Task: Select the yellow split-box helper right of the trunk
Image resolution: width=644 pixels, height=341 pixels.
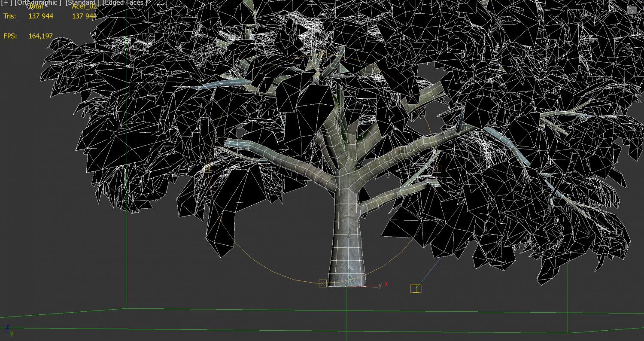Action: 415,289
